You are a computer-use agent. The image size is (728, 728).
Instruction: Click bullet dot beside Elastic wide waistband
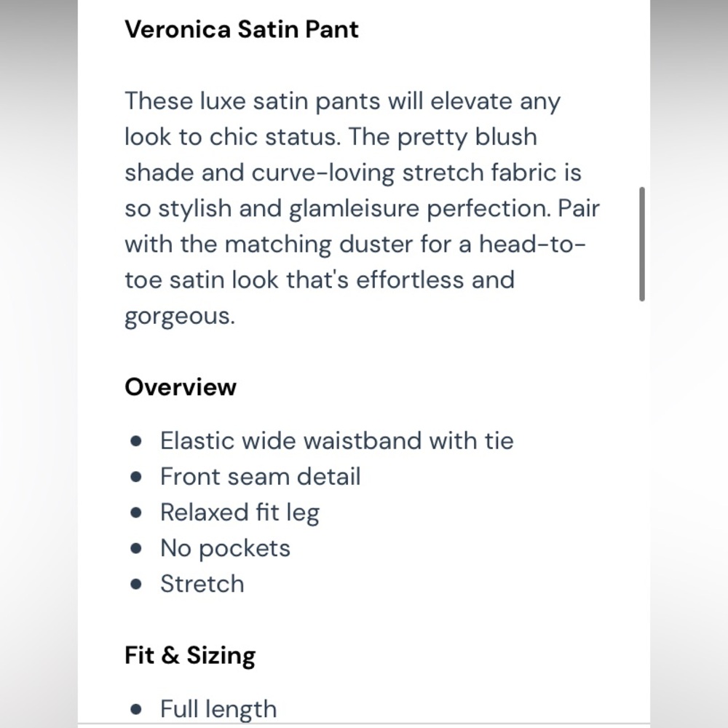pos(136,441)
